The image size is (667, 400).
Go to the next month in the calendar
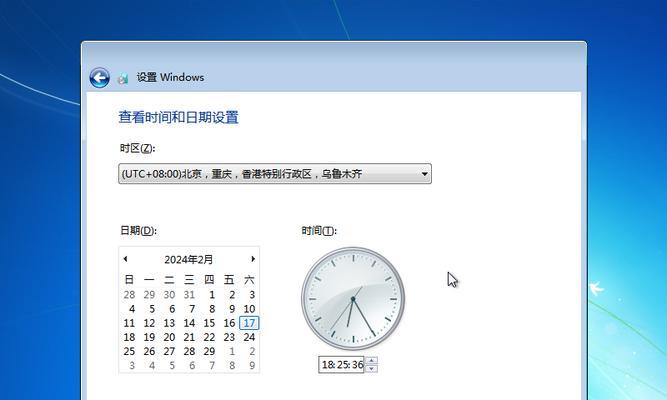(253, 259)
